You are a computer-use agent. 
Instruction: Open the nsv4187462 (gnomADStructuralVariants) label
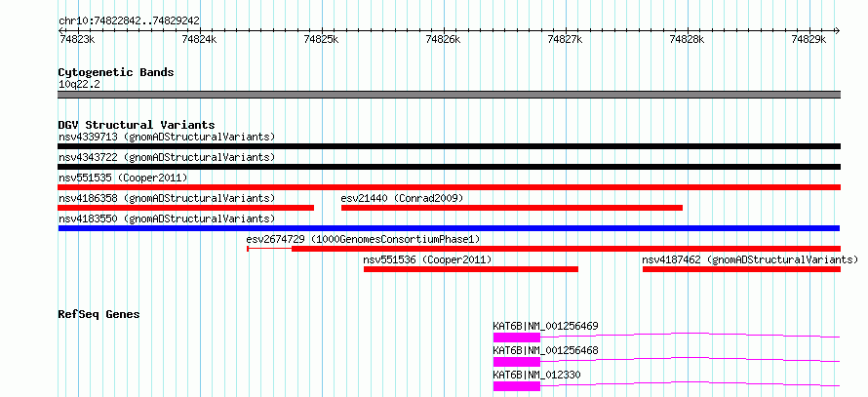tap(750, 259)
